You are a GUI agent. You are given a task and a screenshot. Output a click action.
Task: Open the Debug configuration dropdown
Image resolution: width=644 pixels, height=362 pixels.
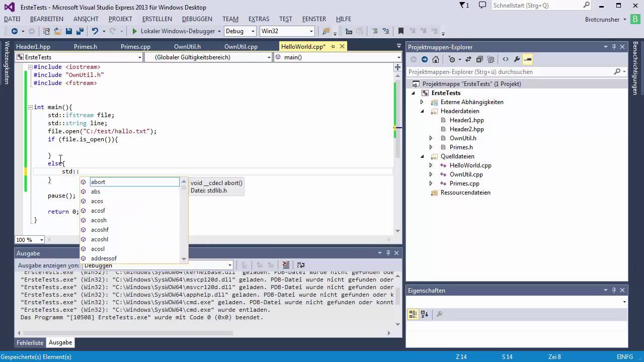pos(240,31)
